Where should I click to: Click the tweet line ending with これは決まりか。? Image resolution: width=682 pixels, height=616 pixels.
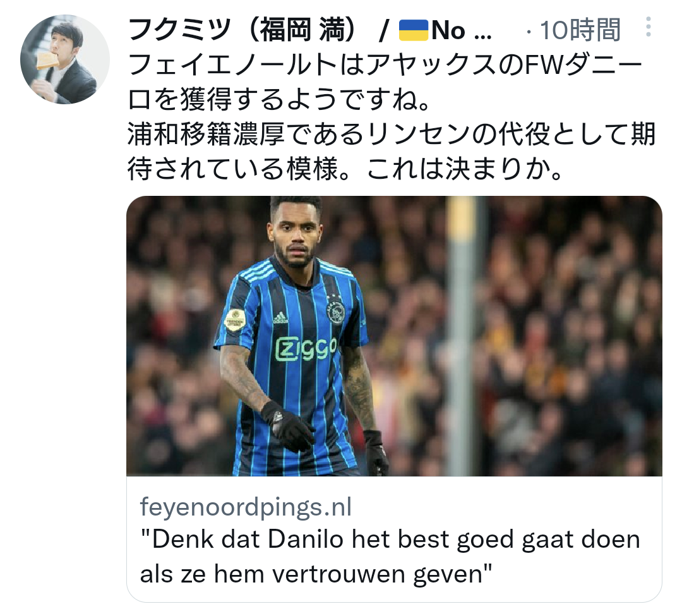[346, 169]
